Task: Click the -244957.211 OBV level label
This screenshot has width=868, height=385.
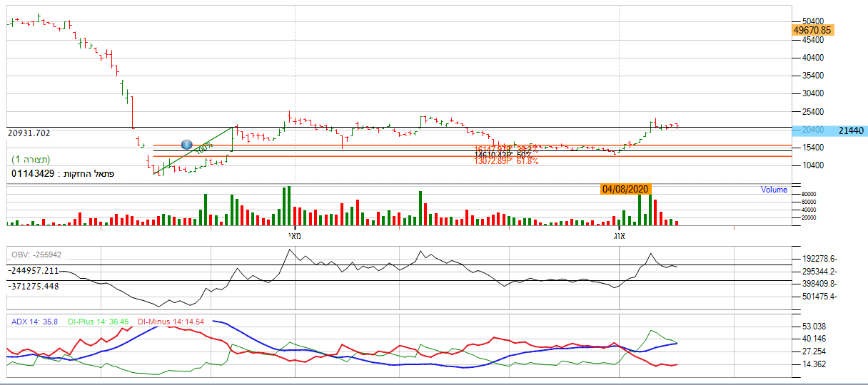Action: (x=34, y=271)
